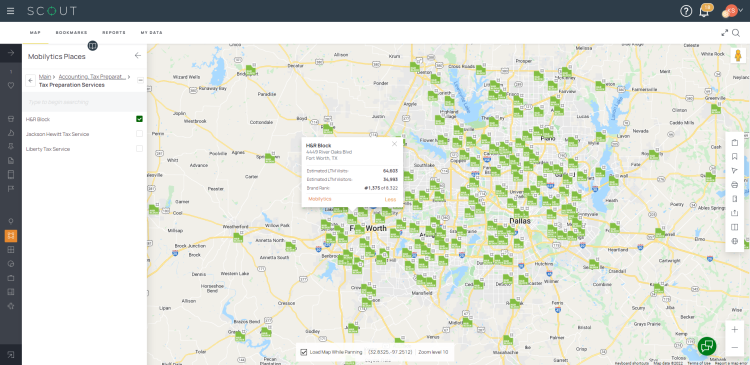
Task: Zoom in with the plus button
Action: tap(735, 330)
